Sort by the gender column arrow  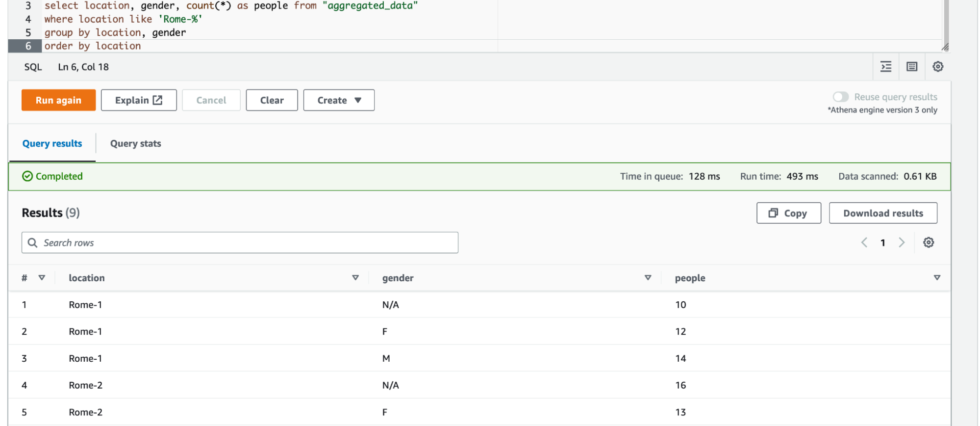[648, 278]
